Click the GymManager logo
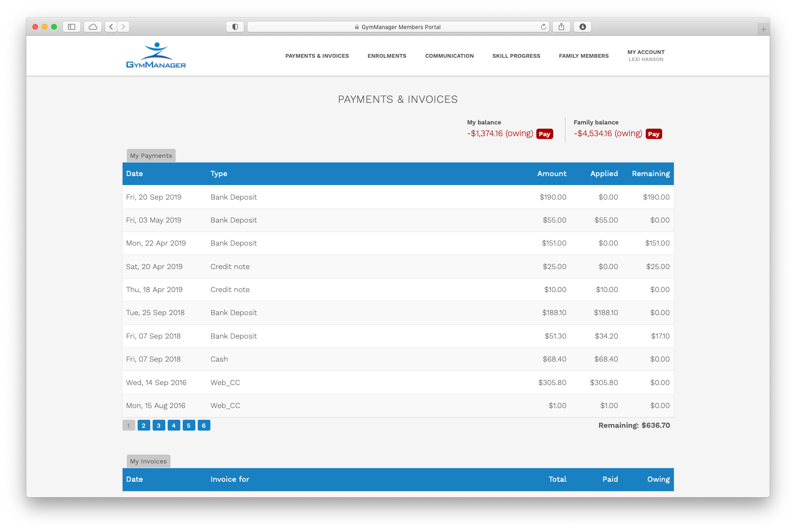The height and width of the screenshot is (532, 796). [156, 55]
